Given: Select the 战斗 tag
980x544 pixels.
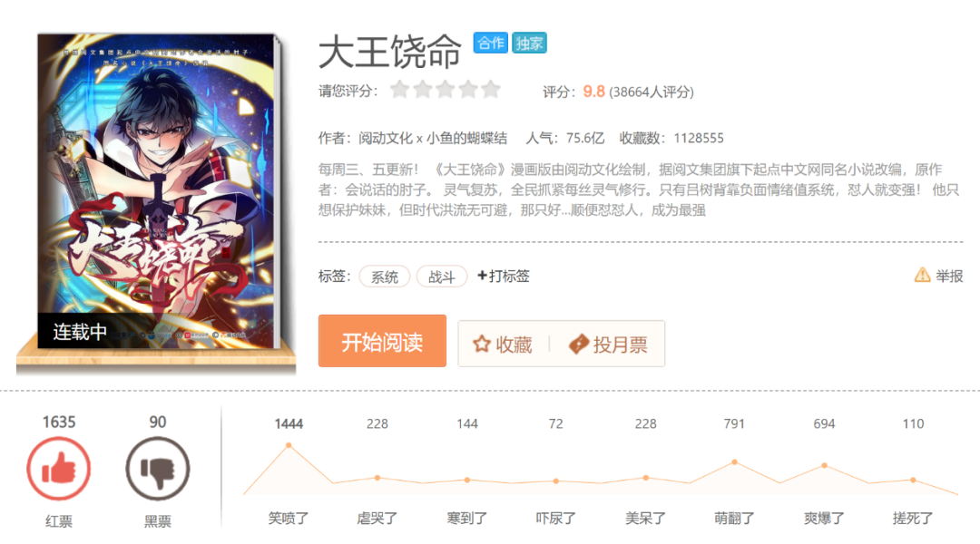Looking at the screenshot, I should pos(442,277).
